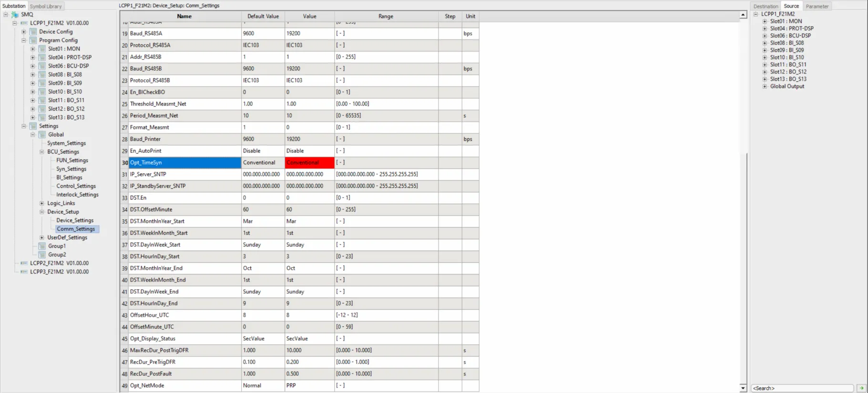Screen dimensions: 868x393
Task: Click the Slot01 : MON module icon in Substation tree
Action: pyautogui.click(x=42, y=49)
